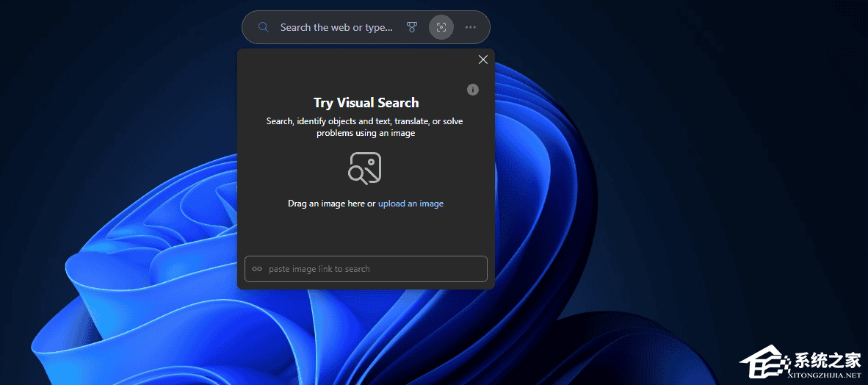Click the image search illustration icon

[365, 168]
